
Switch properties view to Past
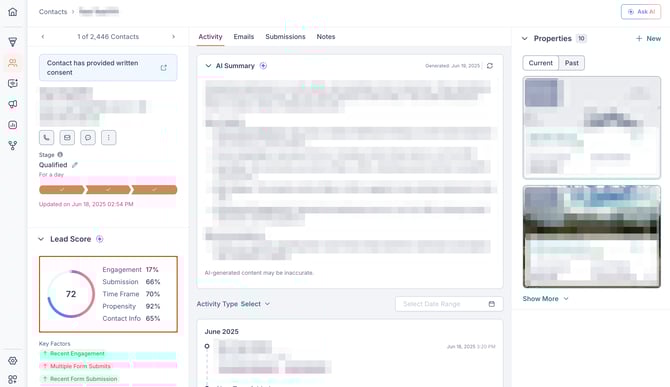(571, 63)
